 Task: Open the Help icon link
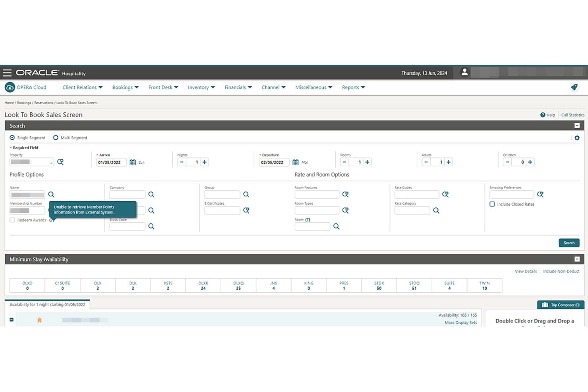(x=547, y=115)
